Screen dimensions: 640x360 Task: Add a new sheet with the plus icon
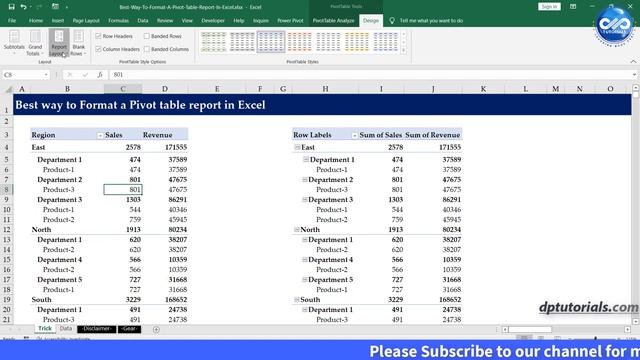point(156,329)
